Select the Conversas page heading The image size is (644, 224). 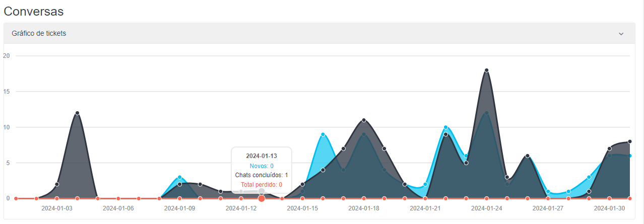tap(34, 11)
